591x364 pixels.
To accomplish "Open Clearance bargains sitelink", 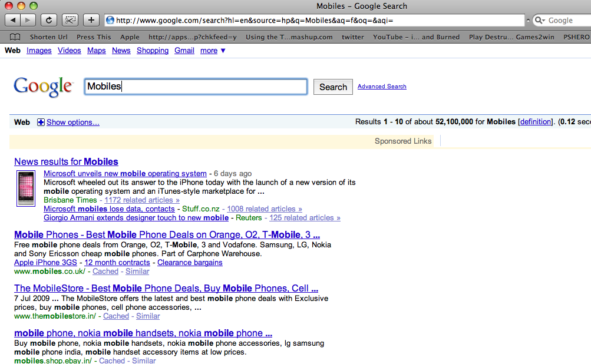I will tap(190, 263).
